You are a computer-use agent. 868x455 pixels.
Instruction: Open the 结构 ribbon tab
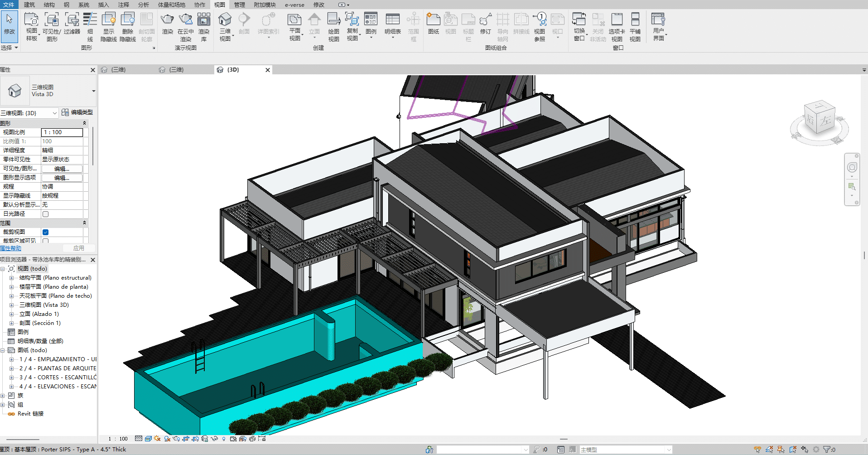[x=49, y=5]
